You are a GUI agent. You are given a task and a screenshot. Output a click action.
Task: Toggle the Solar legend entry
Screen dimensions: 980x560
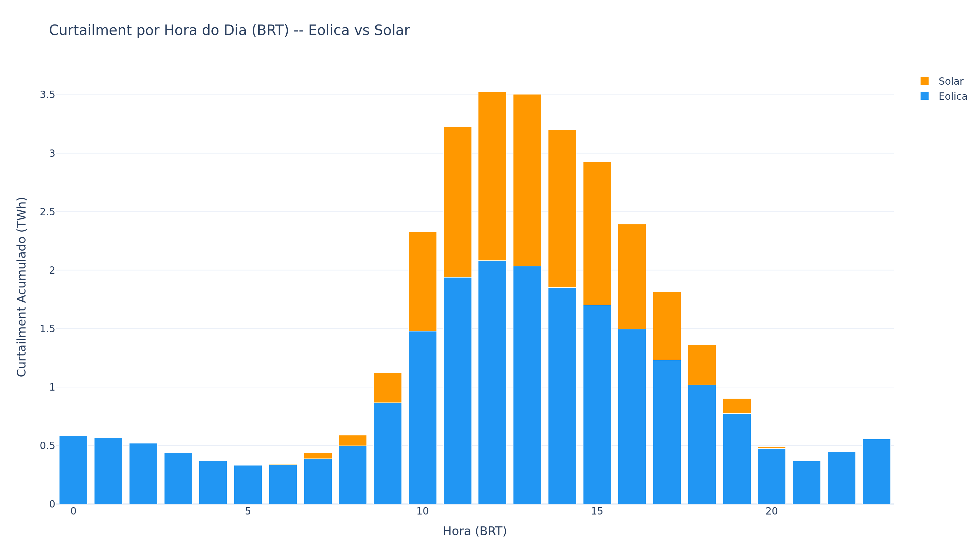coord(950,82)
